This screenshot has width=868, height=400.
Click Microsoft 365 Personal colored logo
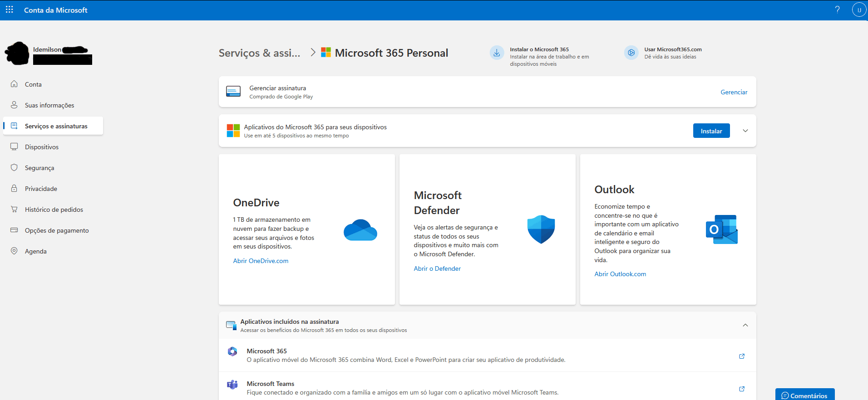click(326, 52)
